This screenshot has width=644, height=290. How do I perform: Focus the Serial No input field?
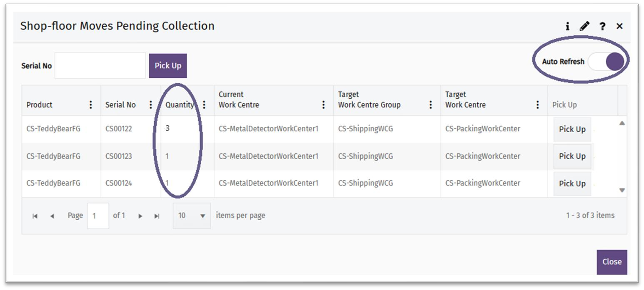pyautogui.click(x=100, y=66)
